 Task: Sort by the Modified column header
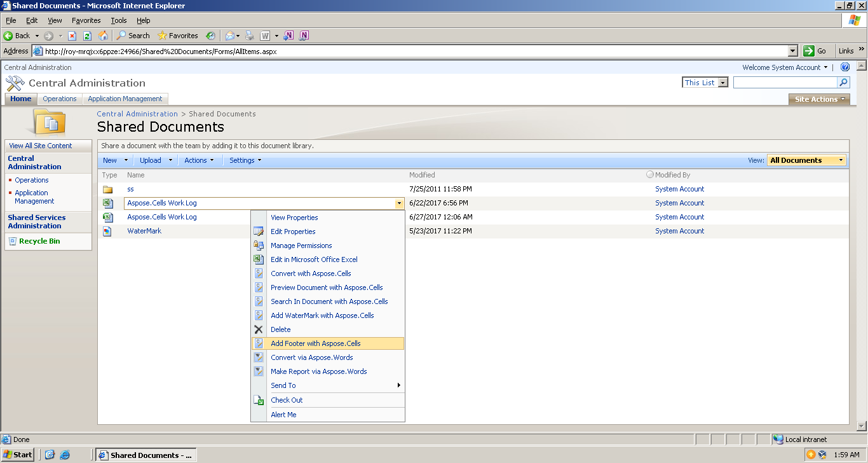point(422,175)
